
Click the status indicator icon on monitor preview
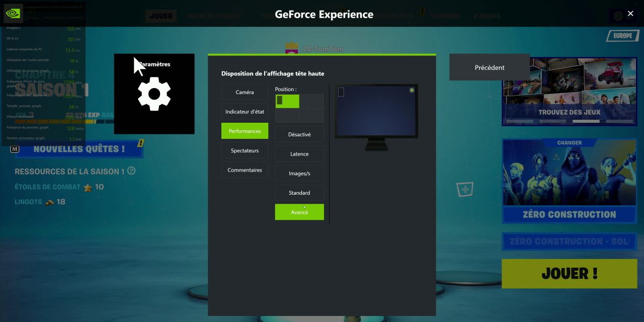tap(412, 91)
